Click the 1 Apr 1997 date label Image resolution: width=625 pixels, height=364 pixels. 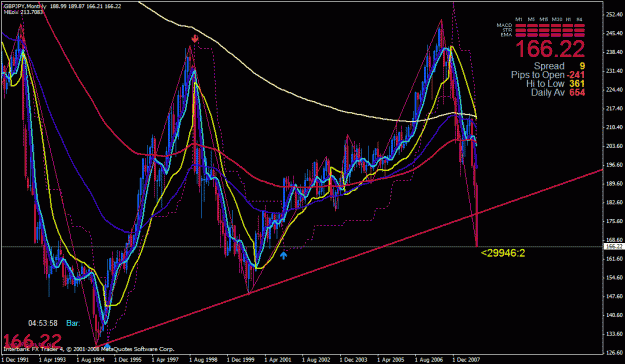(x=165, y=360)
